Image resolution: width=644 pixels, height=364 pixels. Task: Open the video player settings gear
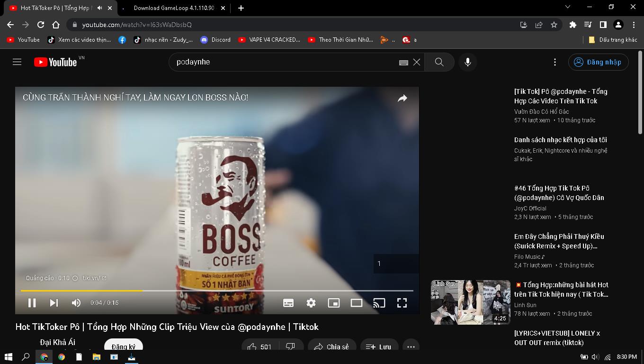click(311, 303)
